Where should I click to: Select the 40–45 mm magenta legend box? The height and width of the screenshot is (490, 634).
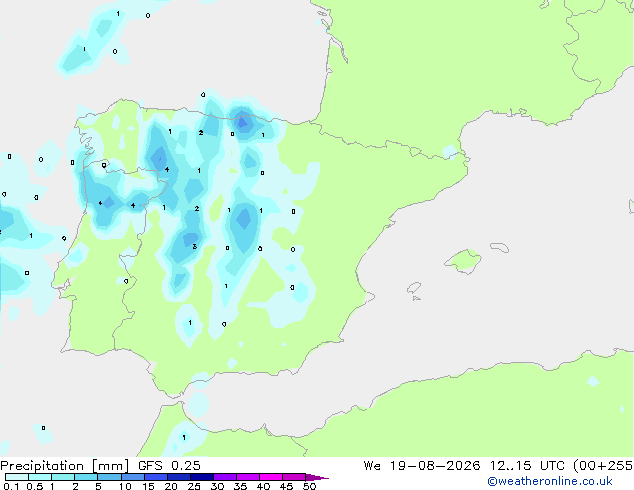pyautogui.click(x=271, y=477)
